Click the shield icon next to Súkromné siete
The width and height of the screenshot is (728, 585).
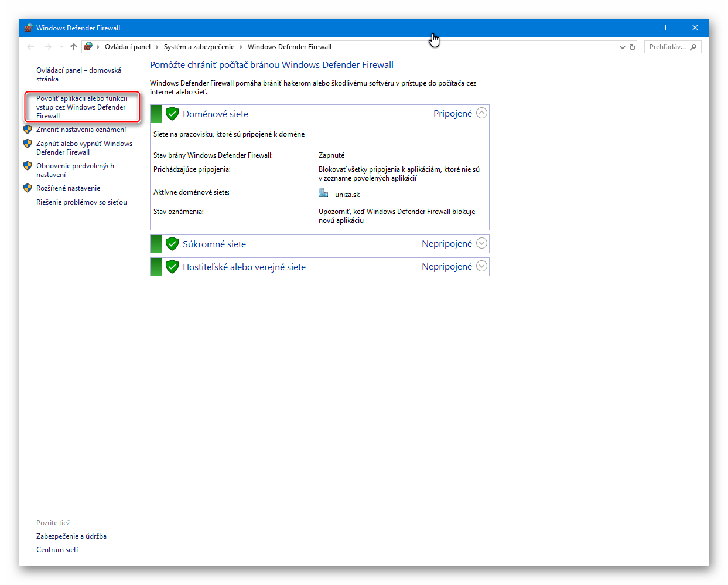point(172,244)
